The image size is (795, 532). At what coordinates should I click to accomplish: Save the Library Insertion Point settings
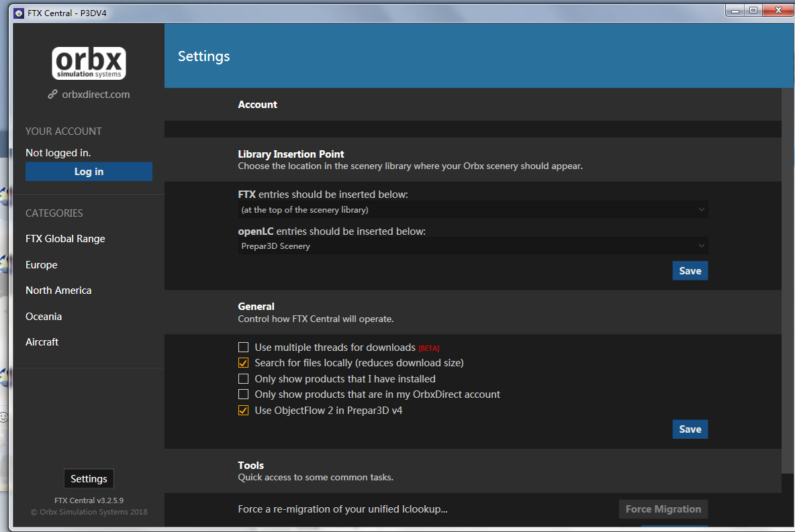(x=690, y=271)
